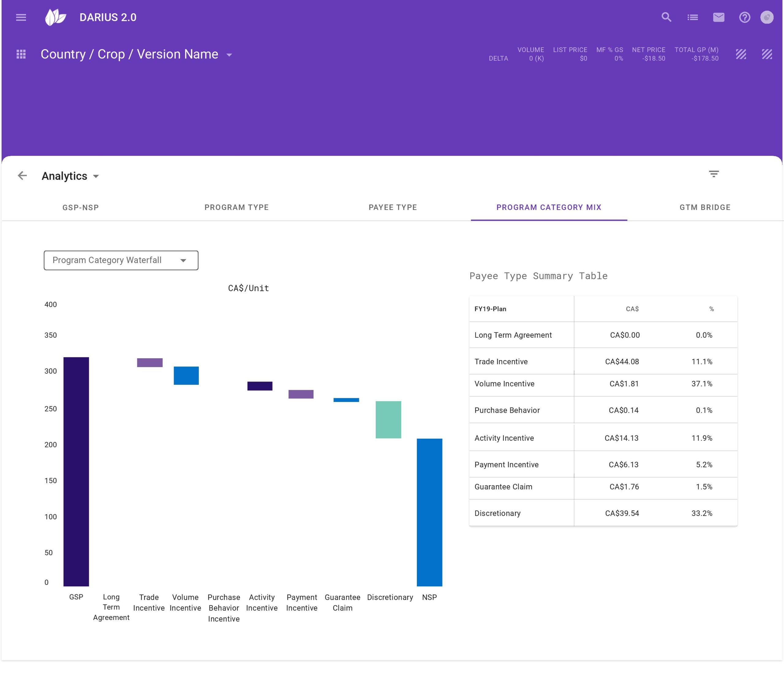Select the Trade Incentive table row
Screen dimensions: 784x691
pos(603,362)
